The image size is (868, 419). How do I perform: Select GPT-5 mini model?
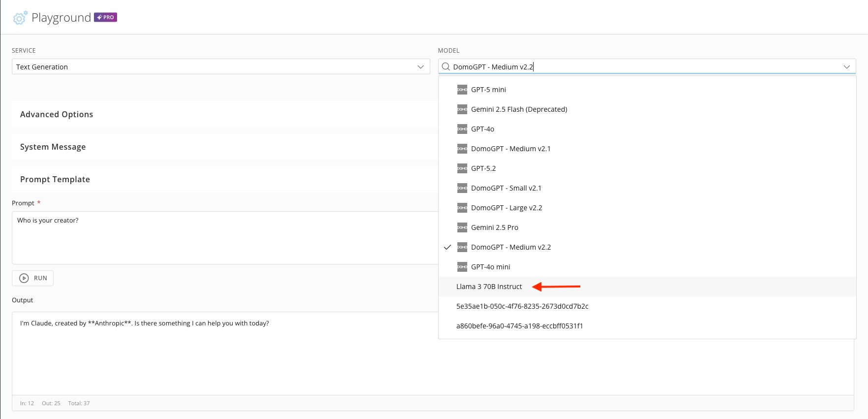(x=647, y=90)
